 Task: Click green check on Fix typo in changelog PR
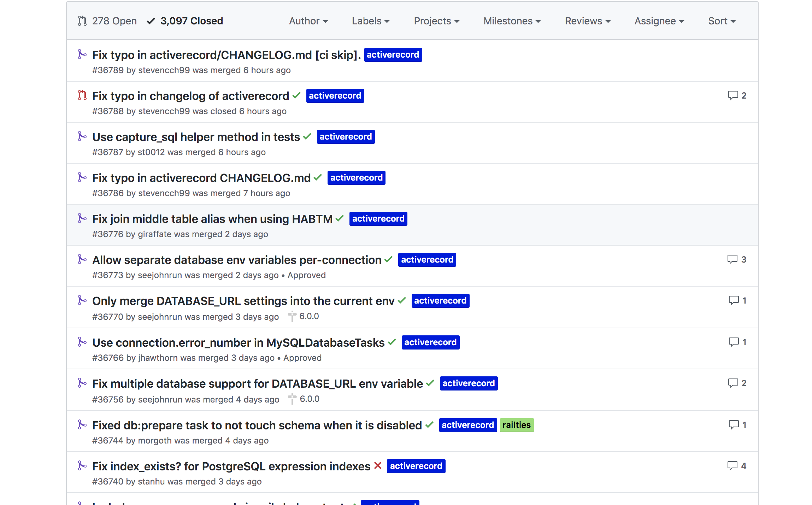pos(296,95)
